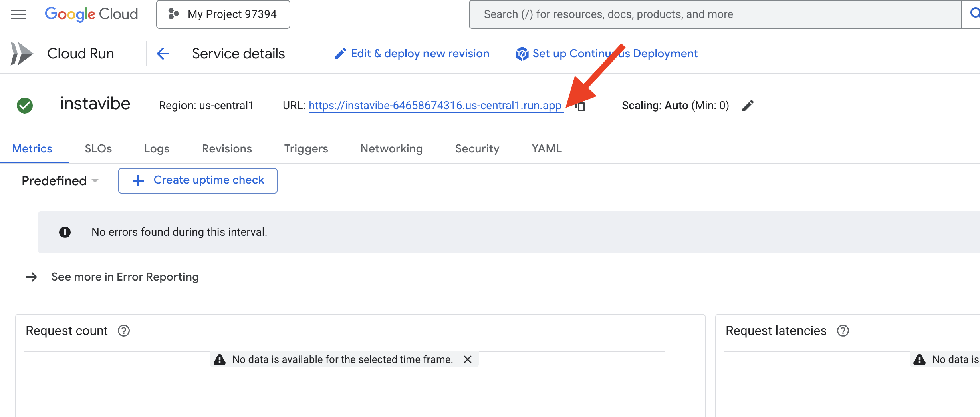Open Request latencies help icon
The width and height of the screenshot is (980, 417).
[x=843, y=331]
